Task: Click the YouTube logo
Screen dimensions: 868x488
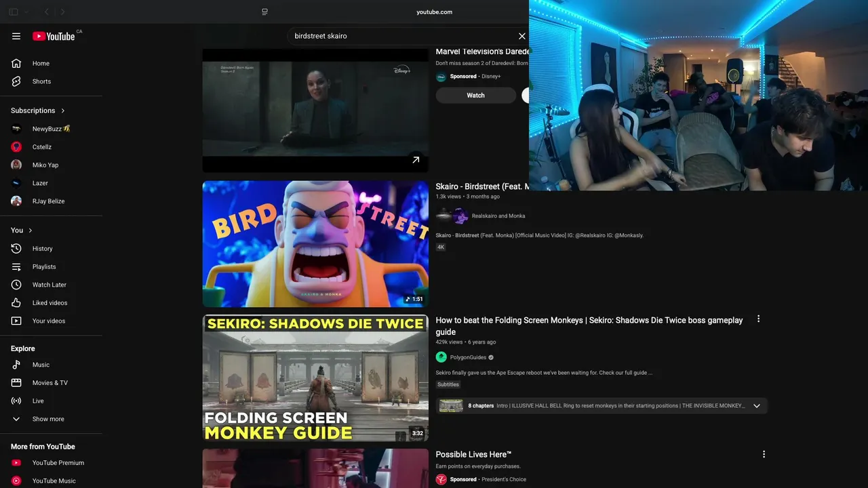Action: click(x=54, y=36)
